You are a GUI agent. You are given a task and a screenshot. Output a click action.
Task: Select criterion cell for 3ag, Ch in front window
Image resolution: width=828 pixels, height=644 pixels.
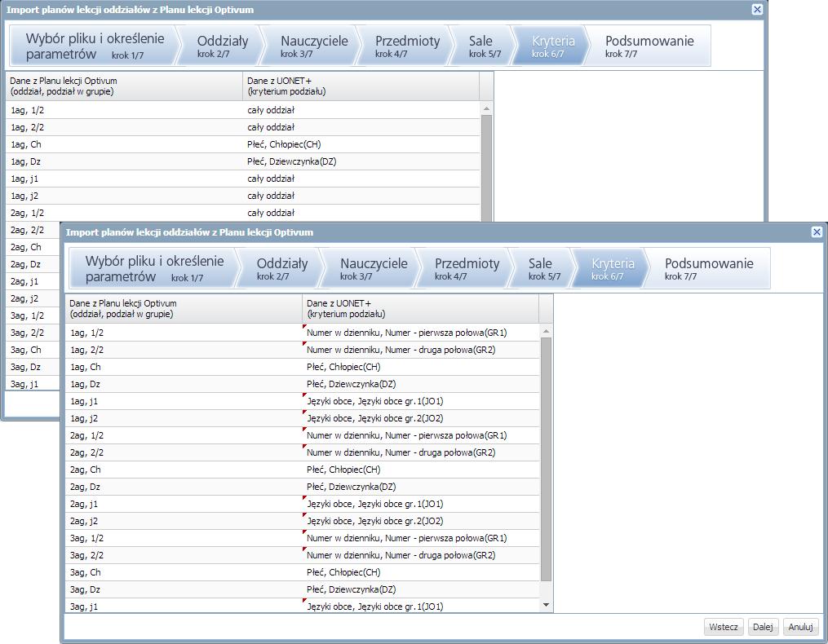[420, 572]
